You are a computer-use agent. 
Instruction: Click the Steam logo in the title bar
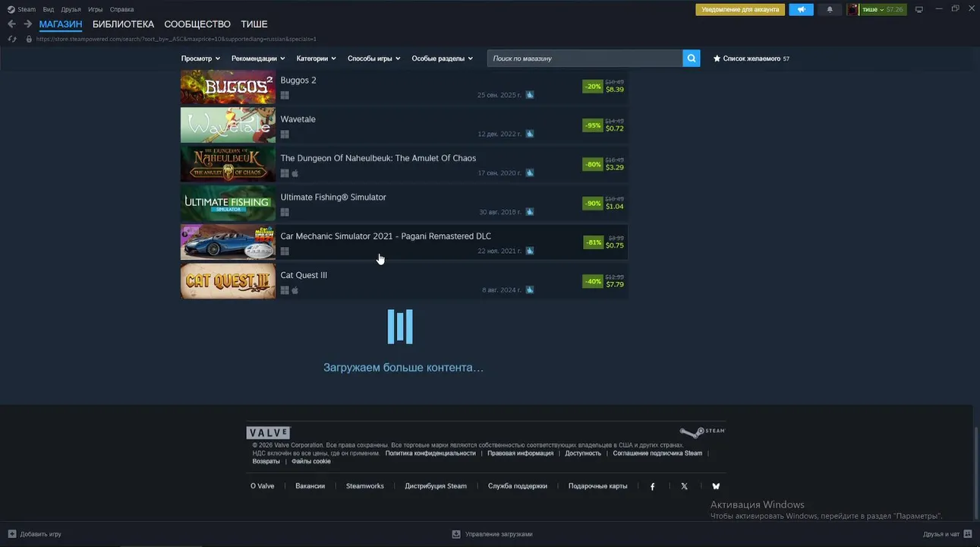[x=11, y=10]
